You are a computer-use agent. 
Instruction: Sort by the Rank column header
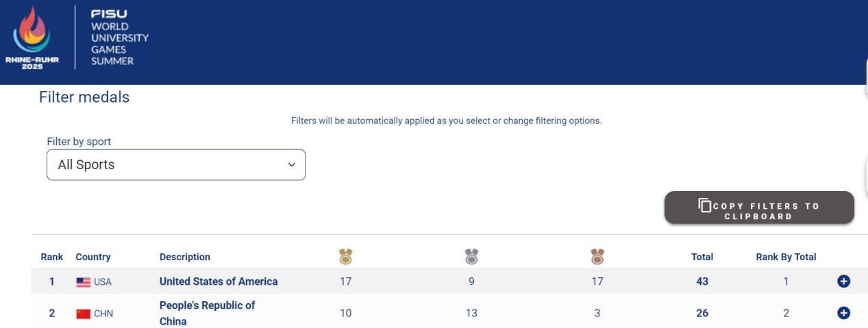tap(51, 257)
